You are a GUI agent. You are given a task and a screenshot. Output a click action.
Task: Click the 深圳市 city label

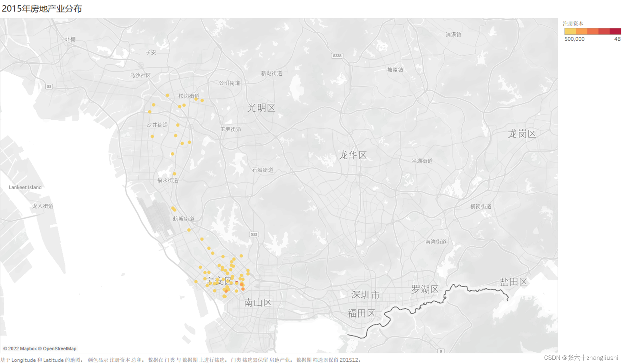pyautogui.click(x=365, y=295)
